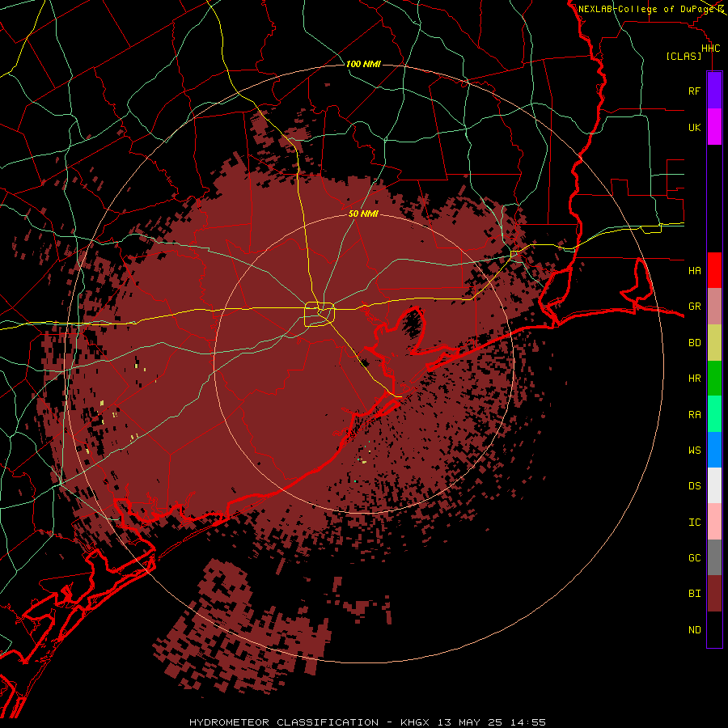Click the 'BD' legend label

(x=694, y=343)
